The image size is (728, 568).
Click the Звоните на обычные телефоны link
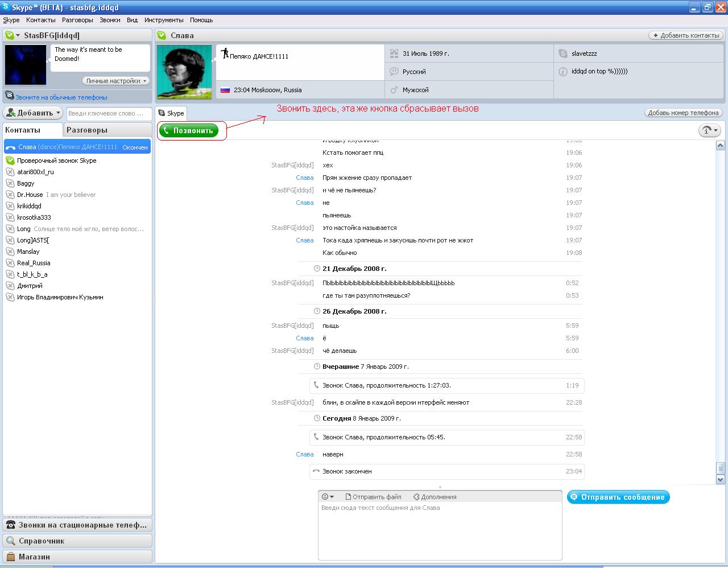tap(61, 97)
